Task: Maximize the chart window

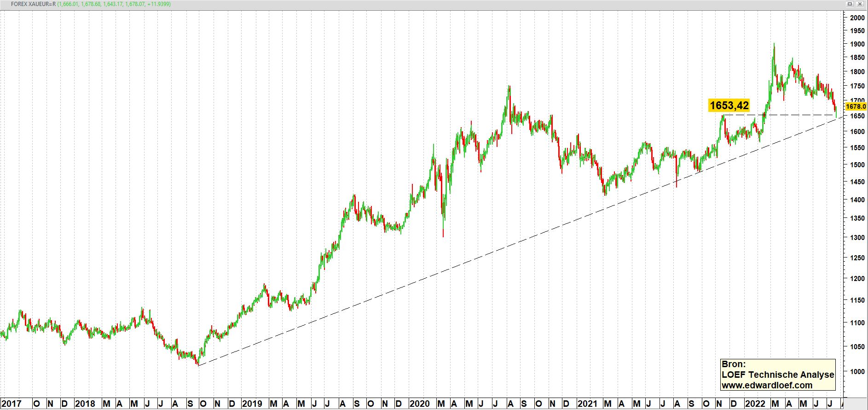Action: pos(850,4)
